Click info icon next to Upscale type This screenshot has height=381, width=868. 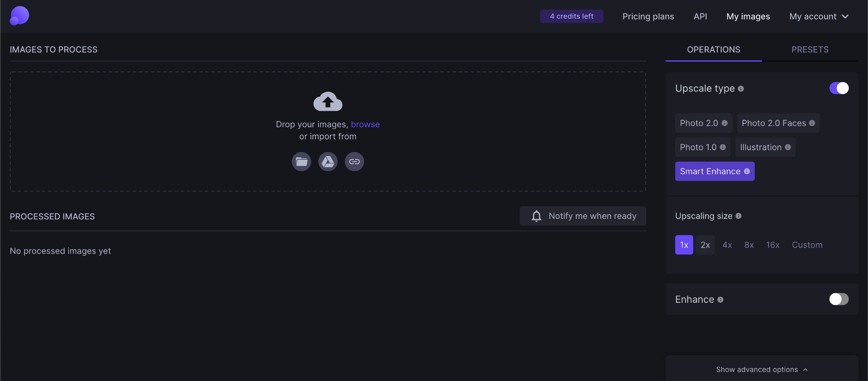741,89
